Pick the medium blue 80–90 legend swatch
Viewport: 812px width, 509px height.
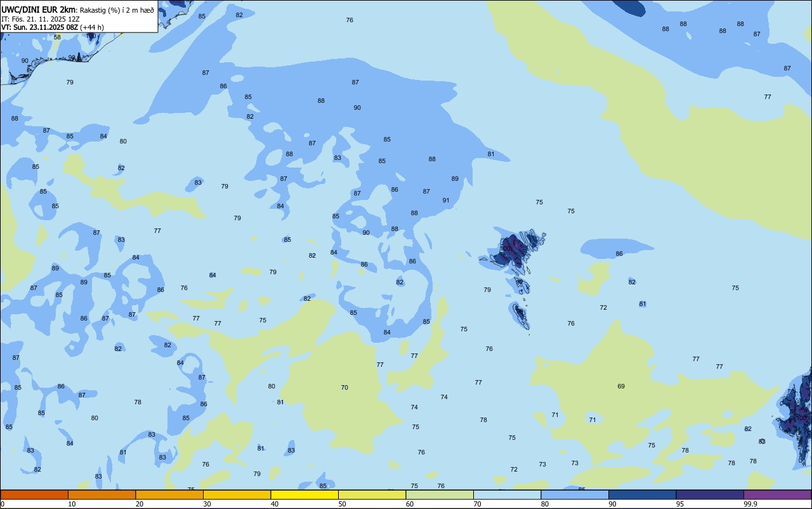point(575,494)
